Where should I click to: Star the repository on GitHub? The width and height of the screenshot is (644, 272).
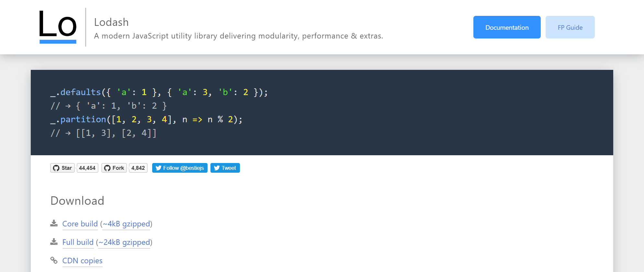[62, 168]
